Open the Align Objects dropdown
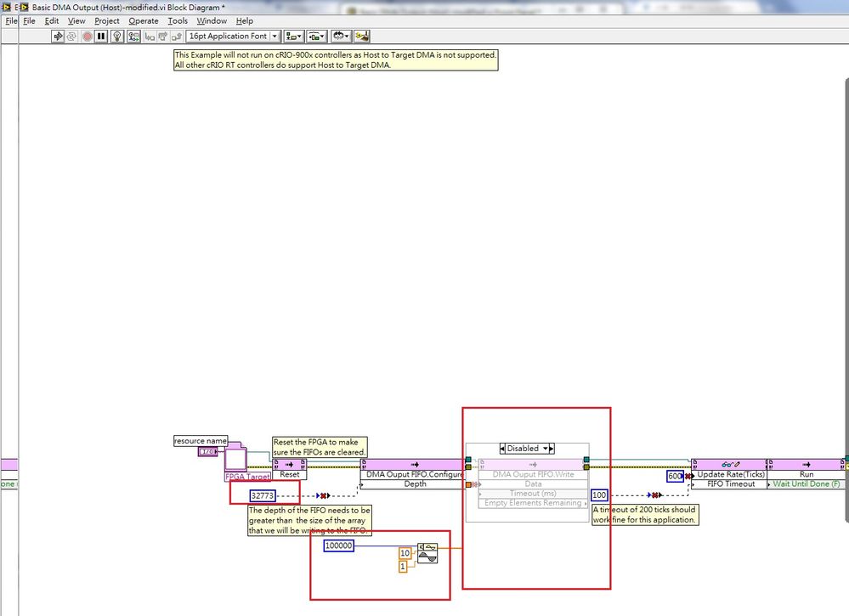Image resolution: width=849 pixels, height=616 pixels. click(294, 37)
